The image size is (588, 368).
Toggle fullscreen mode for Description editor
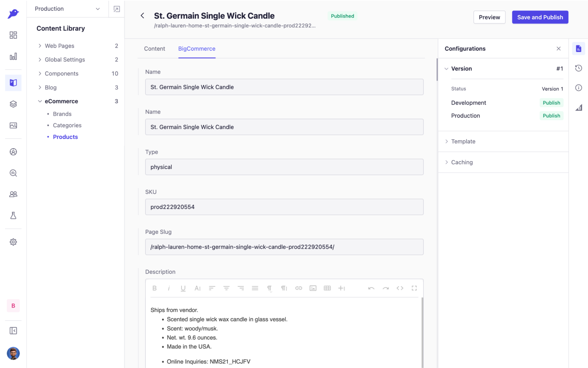(x=414, y=288)
